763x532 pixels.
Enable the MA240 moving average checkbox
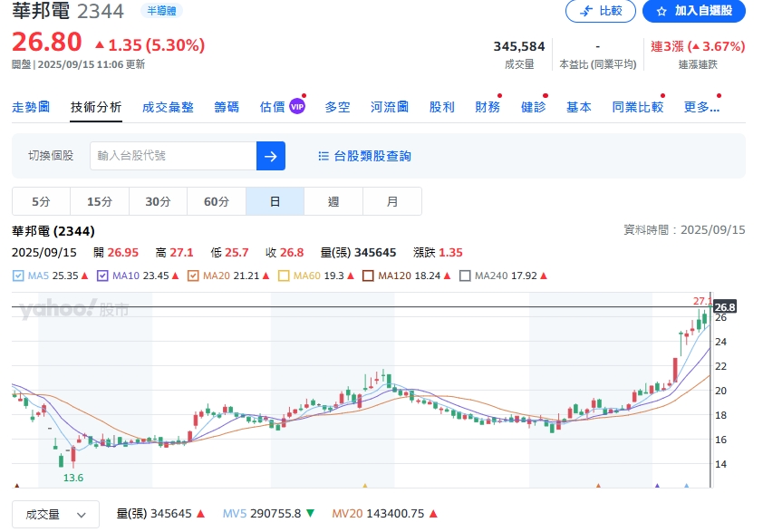(x=466, y=276)
